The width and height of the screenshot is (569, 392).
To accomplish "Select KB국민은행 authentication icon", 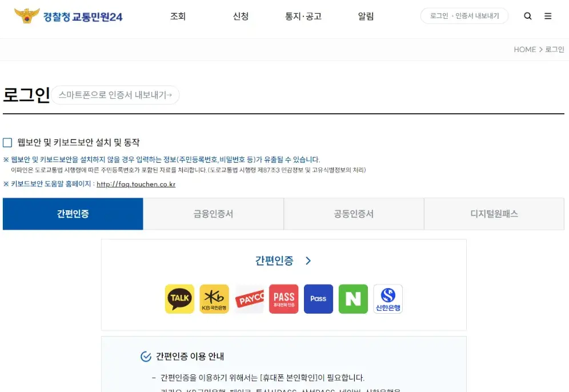I will pyautogui.click(x=214, y=298).
